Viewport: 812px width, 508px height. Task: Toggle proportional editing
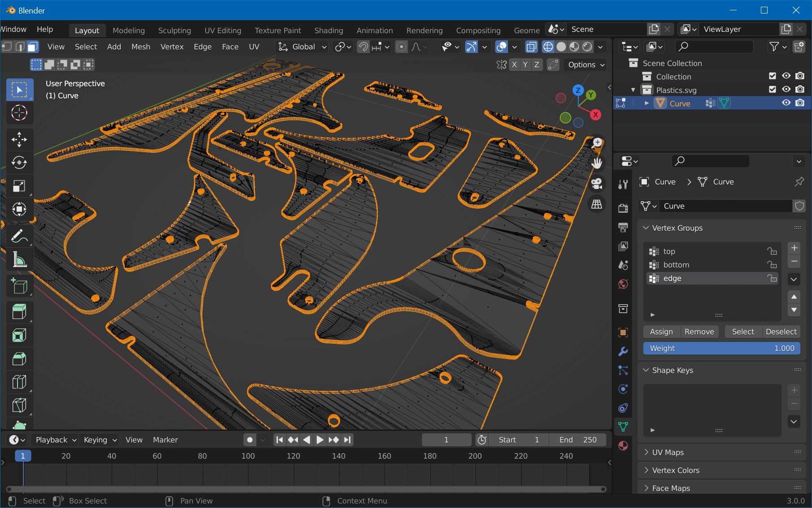coord(402,47)
